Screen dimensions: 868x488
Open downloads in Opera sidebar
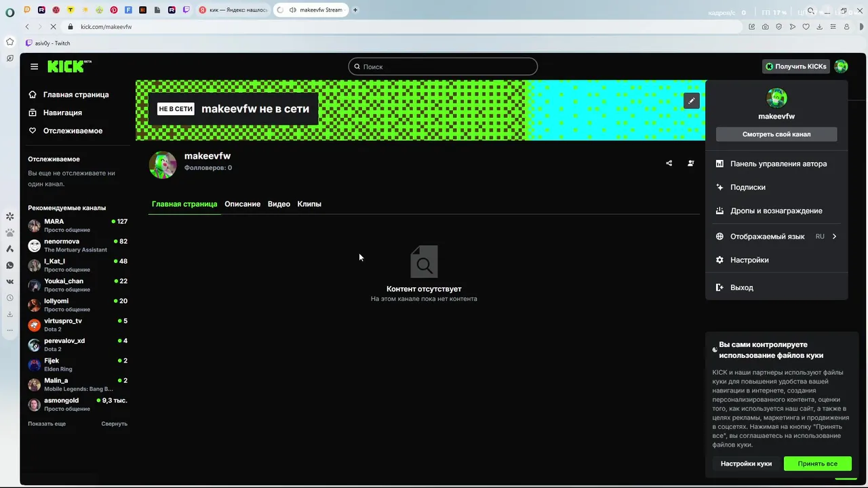[9, 314]
